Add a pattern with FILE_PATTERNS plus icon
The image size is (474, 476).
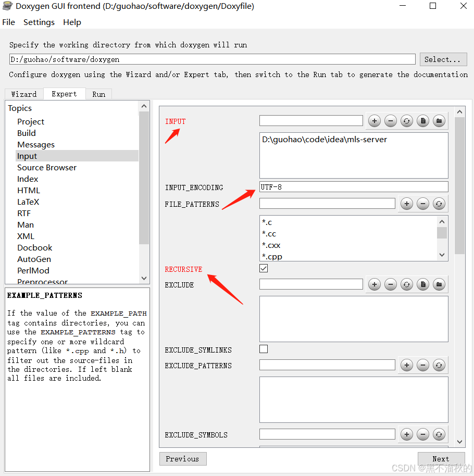(x=407, y=204)
